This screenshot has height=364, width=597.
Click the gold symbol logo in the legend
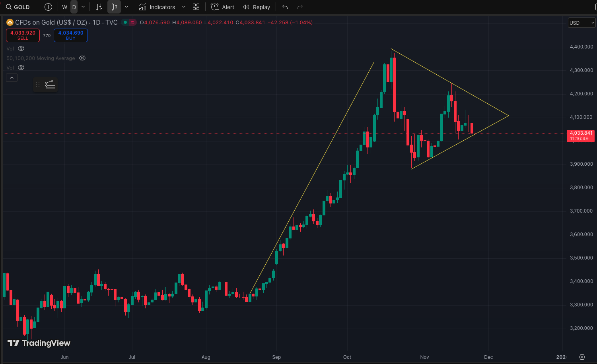pyautogui.click(x=10, y=23)
